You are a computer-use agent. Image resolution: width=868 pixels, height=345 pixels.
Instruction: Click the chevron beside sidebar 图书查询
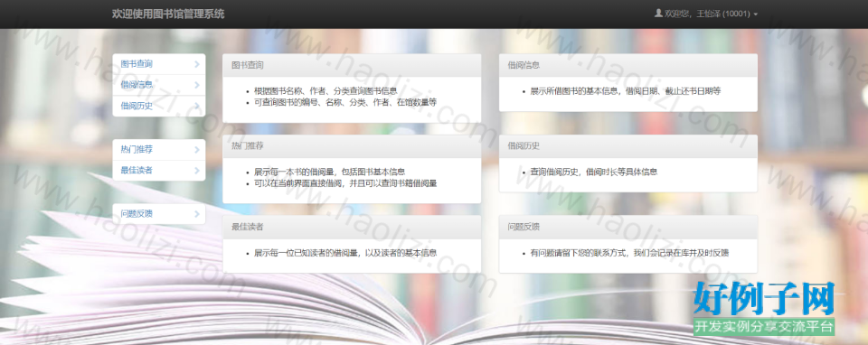pyautogui.click(x=197, y=64)
